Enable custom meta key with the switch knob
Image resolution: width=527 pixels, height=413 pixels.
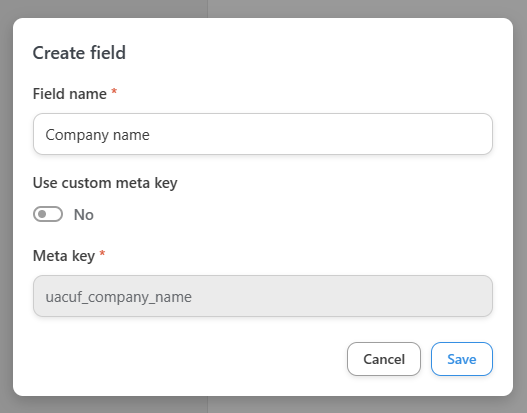coord(42,214)
